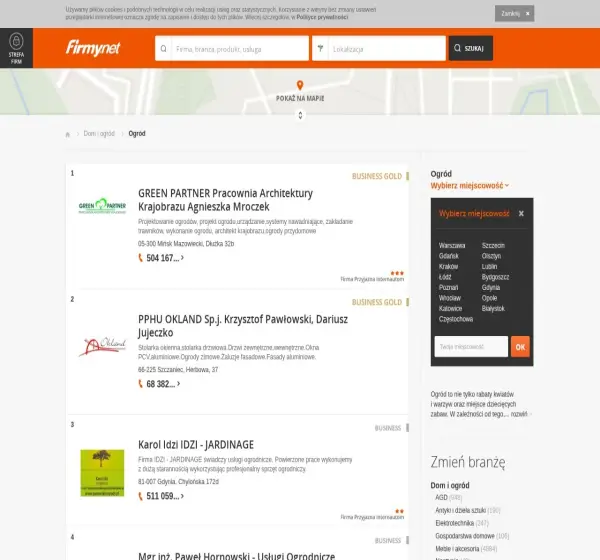
Task: Open Meble i akcesoria category
Action: click(457, 549)
